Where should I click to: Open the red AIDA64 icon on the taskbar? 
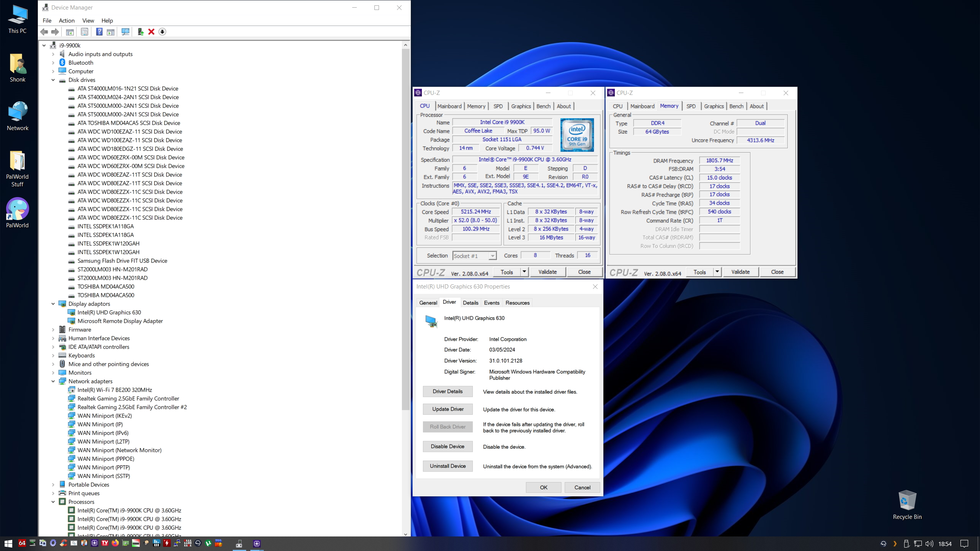coord(22,543)
